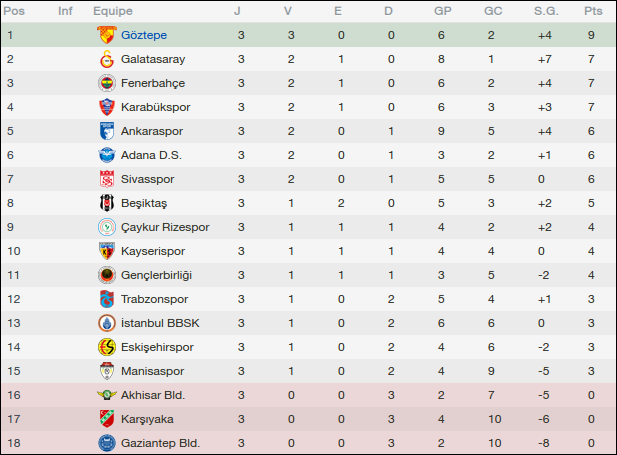Screen dimensions: 617x455
Task: Click the Göztepe club crest icon
Action: click(x=106, y=35)
